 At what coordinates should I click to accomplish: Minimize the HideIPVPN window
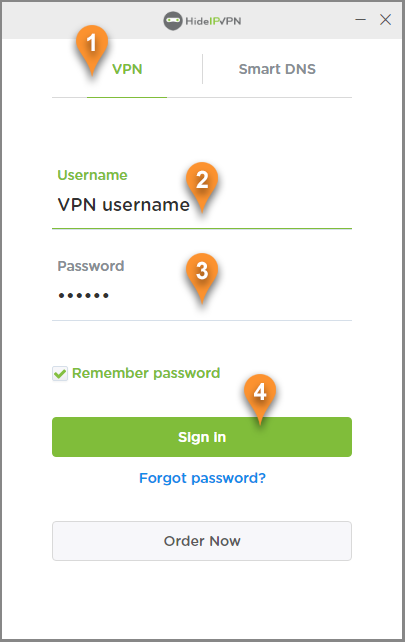[360, 20]
